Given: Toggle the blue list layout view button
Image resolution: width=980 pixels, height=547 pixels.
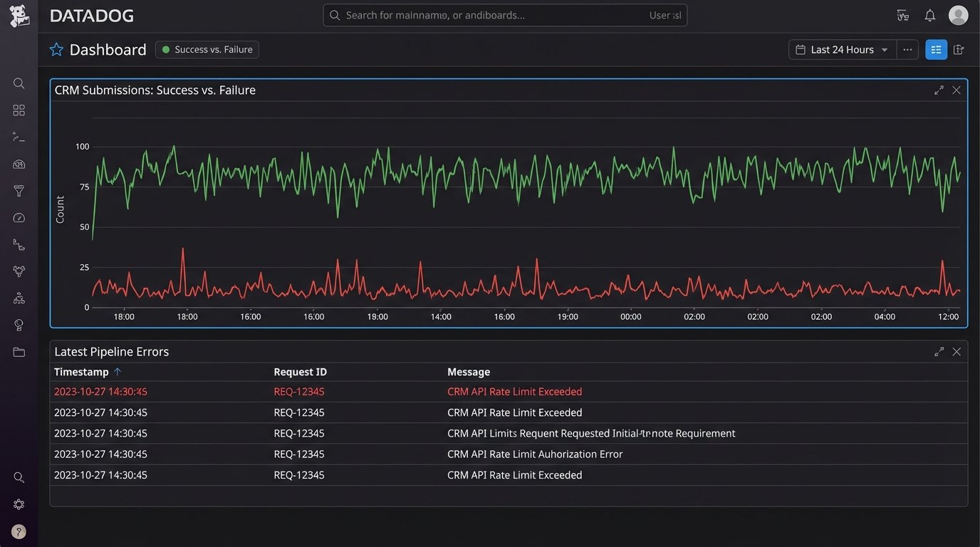Looking at the screenshot, I should click(936, 50).
